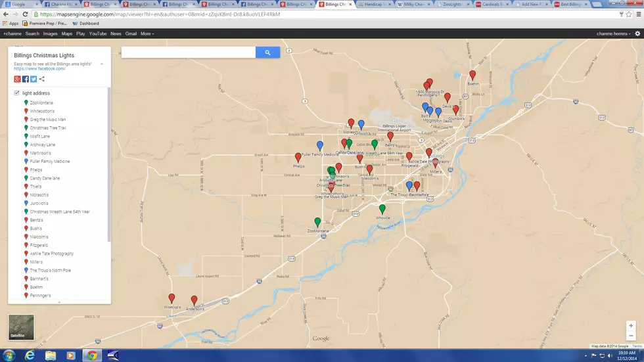Open the More dropdown in Google bar
The image size is (644, 362).
pyautogui.click(x=147, y=34)
